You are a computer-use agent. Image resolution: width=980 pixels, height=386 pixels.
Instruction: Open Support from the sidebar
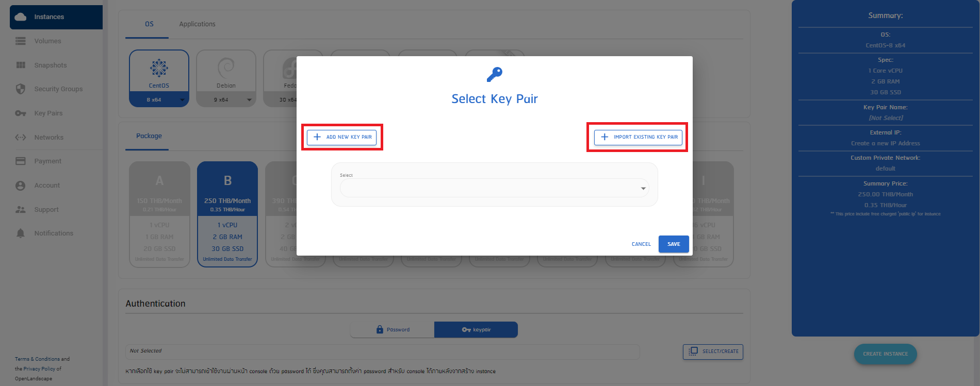(x=46, y=210)
